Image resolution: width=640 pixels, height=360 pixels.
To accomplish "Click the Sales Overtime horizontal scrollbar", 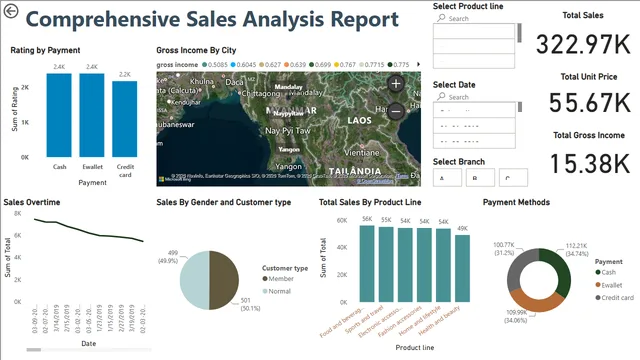I will 34,349.
